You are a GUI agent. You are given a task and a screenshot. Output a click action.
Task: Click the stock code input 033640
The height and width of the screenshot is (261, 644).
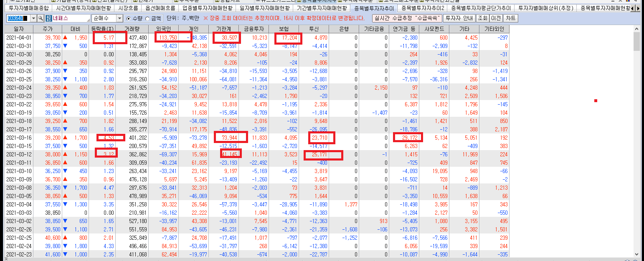pos(19,18)
